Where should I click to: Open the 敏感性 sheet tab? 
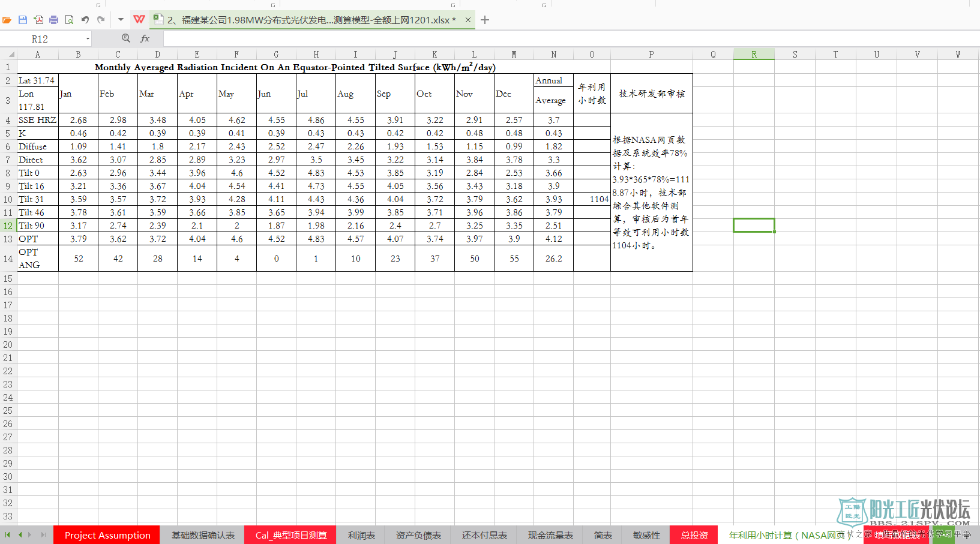(x=646, y=535)
